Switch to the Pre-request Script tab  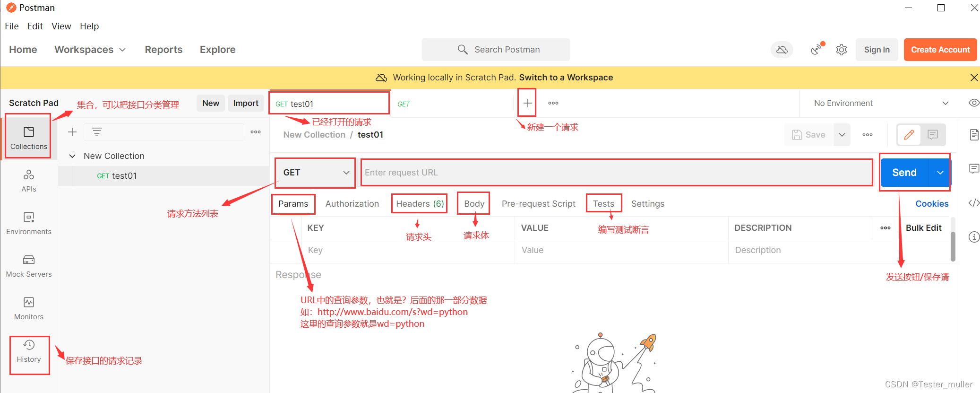tap(539, 204)
